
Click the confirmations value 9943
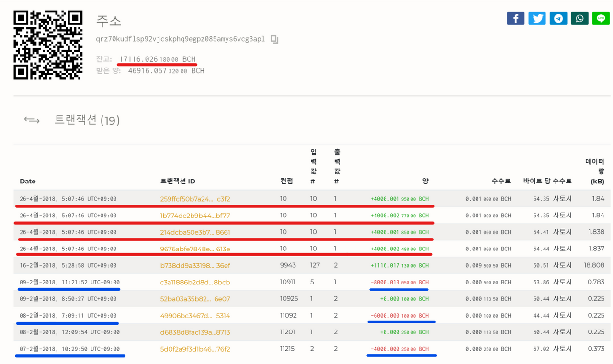[288, 265]
